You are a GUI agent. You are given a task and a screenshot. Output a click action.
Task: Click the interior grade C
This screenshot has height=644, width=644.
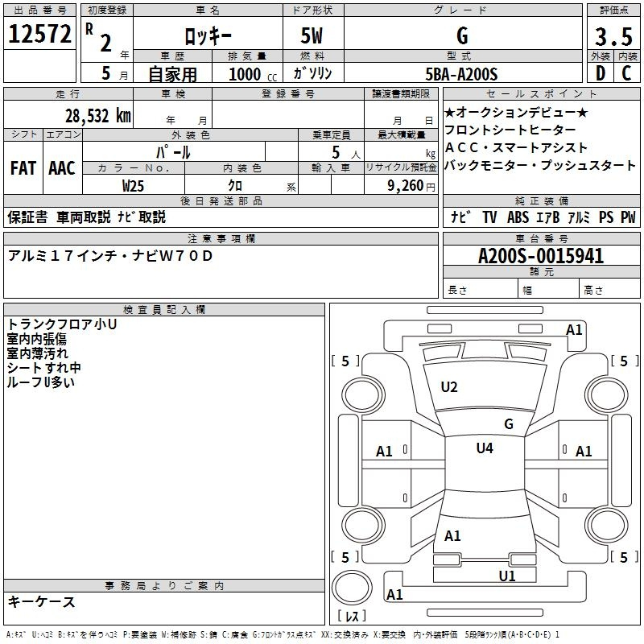tap(626, 73)
